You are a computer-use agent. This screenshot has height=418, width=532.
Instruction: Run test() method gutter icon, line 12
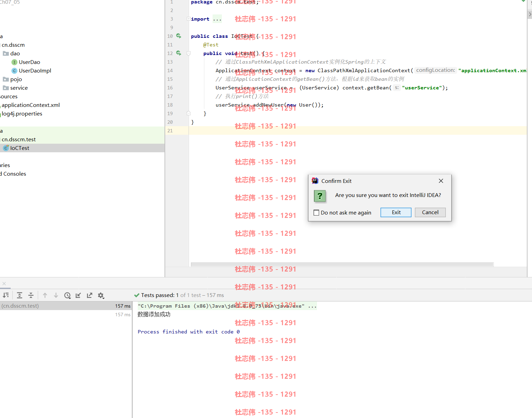click(179, 53)
